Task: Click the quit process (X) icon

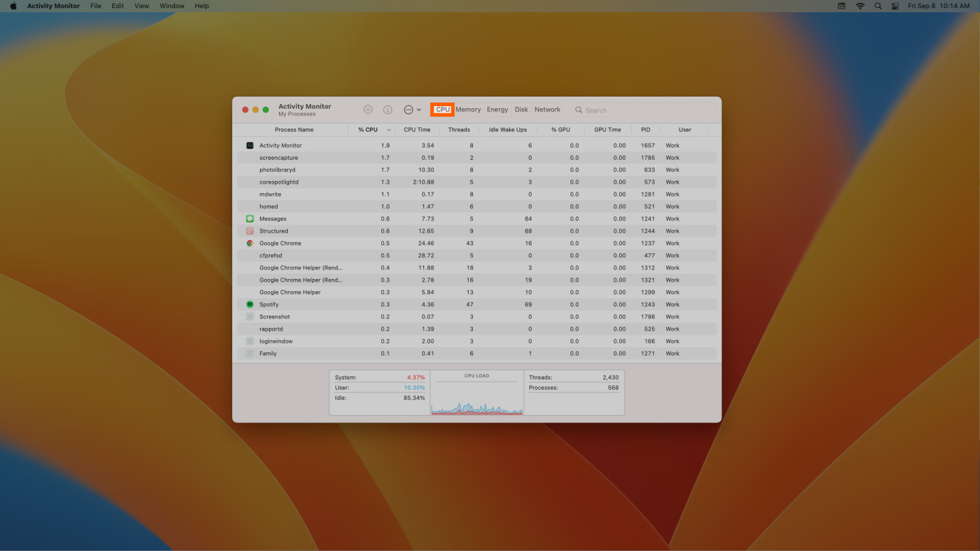Action: click(x=367, y=109)
